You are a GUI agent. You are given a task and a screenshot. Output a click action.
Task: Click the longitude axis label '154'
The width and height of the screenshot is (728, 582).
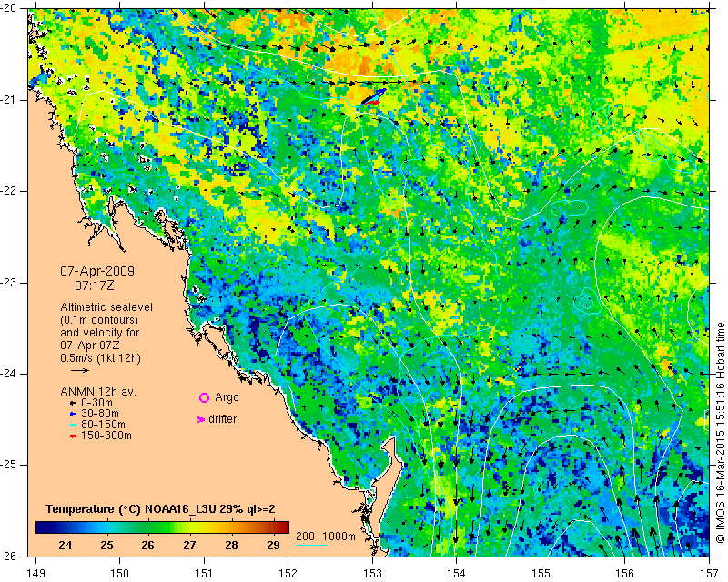tap(457, 574)
